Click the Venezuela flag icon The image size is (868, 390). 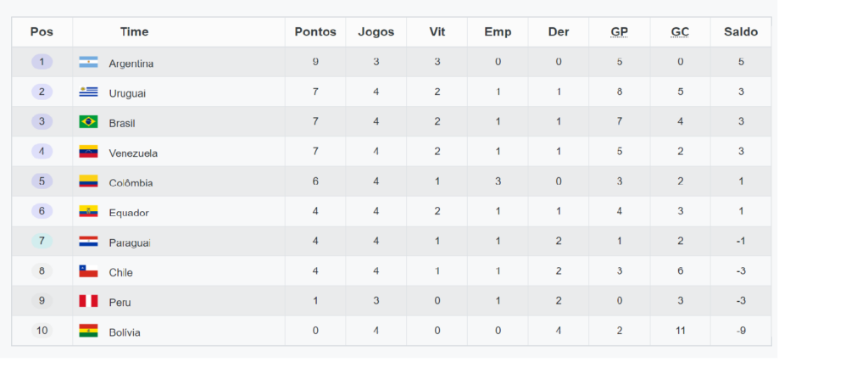(x=88, y=152)
